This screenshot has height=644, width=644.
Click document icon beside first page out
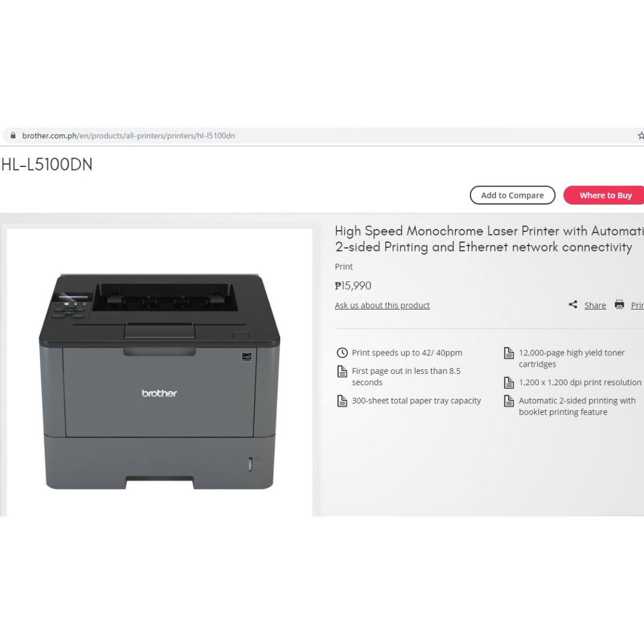pyautogui.click(x=342, y=371)
